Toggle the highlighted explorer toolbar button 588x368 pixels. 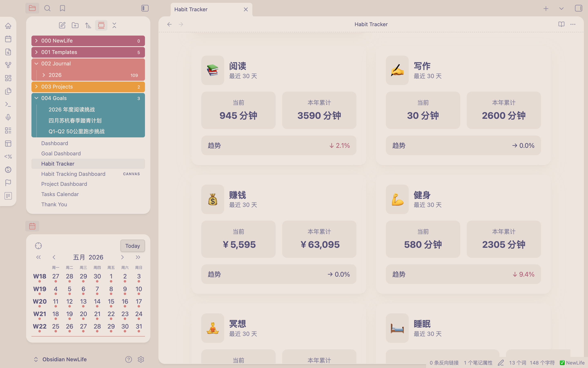tap(101, 25)
